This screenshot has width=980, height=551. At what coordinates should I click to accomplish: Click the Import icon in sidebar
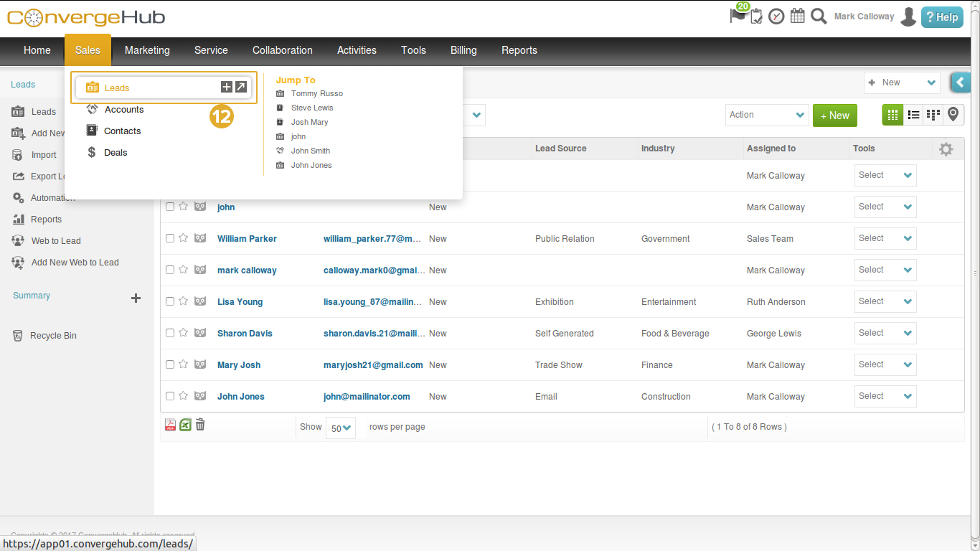click(x=18, y=155)
